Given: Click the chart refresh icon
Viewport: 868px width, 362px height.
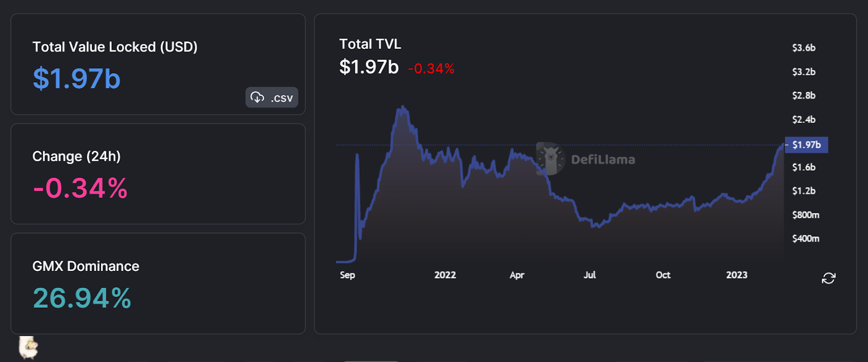Looking at the screenshot, I should (828, 278).
